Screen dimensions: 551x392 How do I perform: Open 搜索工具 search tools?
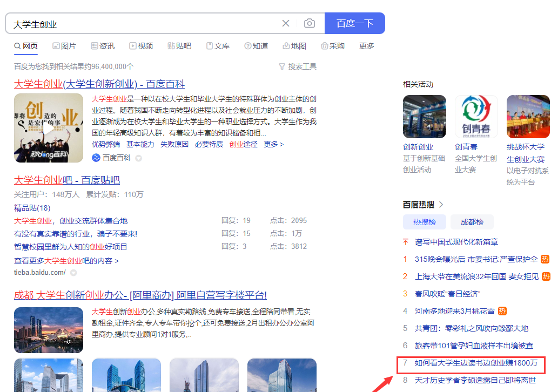click(302, 66)
